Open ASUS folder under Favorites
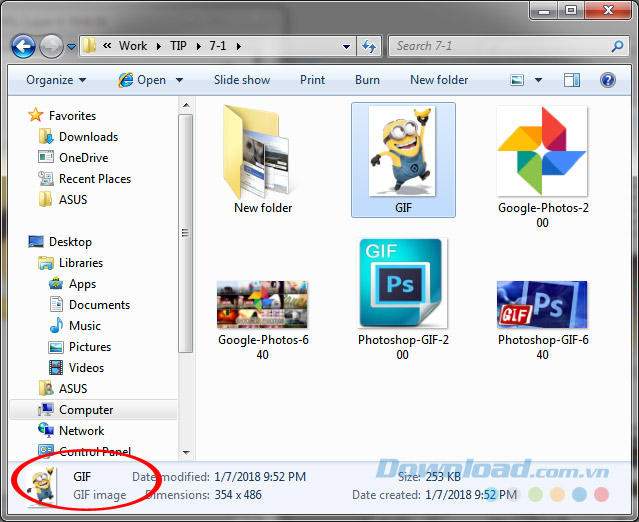The image size is (639, 522). (73, 200)
